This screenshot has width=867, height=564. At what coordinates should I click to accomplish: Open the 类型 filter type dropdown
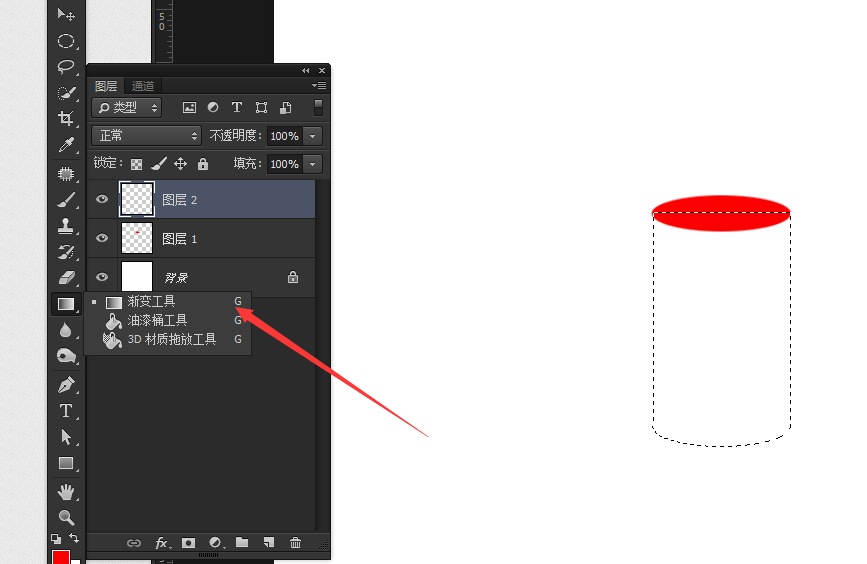point(127,107)
